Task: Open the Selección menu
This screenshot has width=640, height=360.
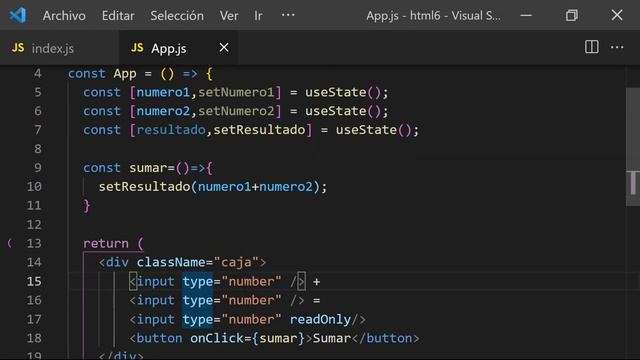Action: pyautogui.click(x=177, y=16)
